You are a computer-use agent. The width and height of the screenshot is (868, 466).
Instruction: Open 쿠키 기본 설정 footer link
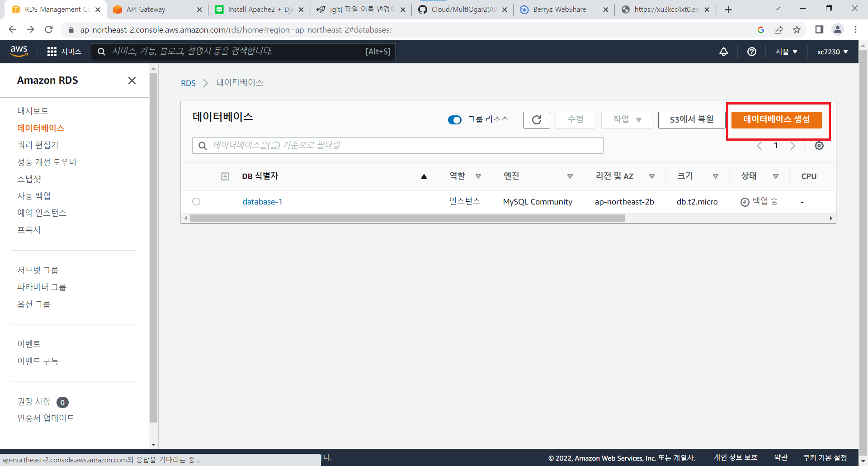click(825, 458)
